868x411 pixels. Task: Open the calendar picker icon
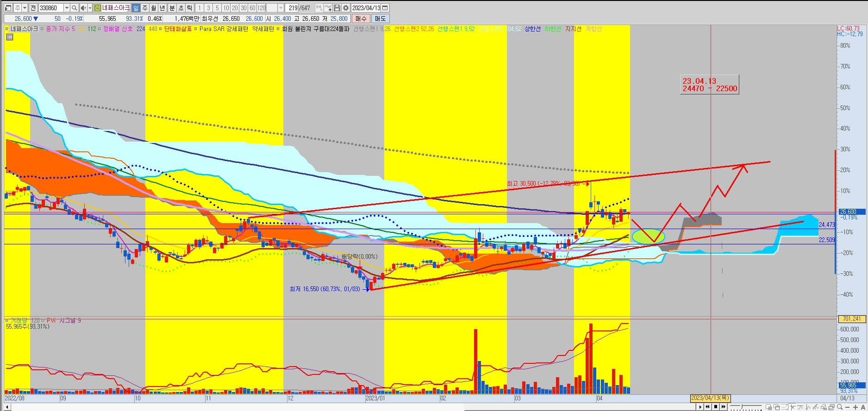pos(385,8)
